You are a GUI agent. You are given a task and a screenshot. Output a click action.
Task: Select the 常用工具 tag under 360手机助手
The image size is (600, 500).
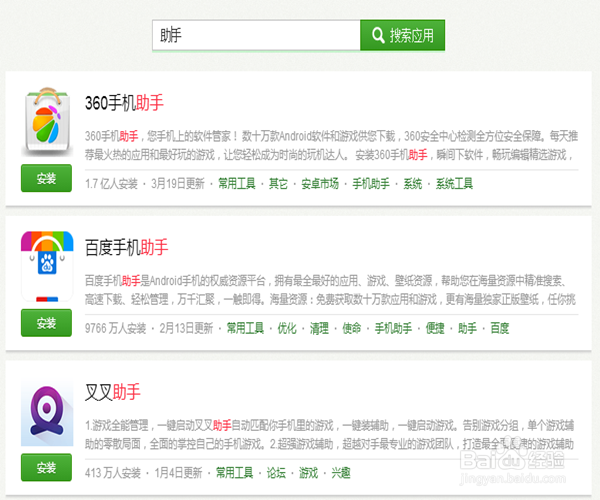pyautogui.click(x=237, y=184)
